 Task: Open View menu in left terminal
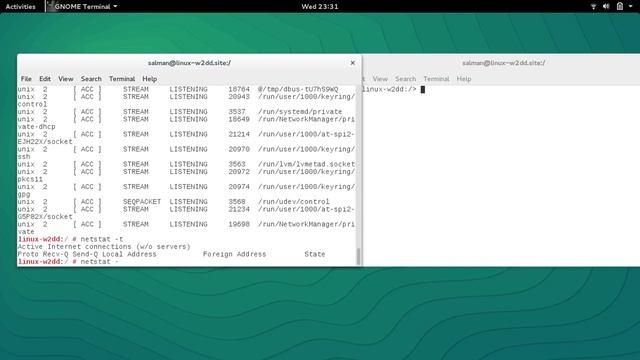click(x=66, y=79)
